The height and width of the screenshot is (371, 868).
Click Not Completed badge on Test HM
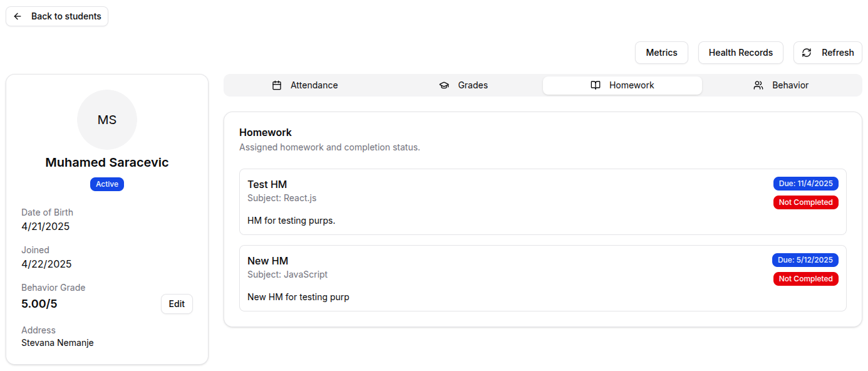(x=805, y=202)
